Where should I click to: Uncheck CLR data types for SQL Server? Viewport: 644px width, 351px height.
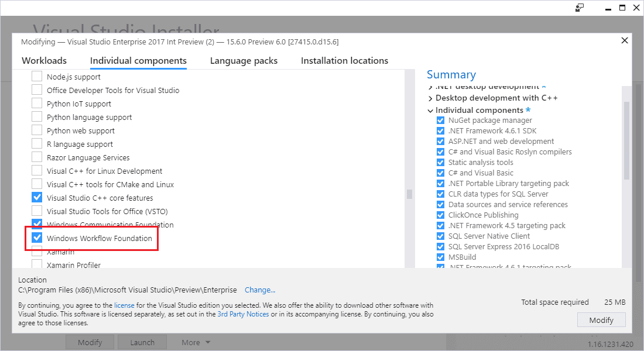(x=440, y=194)
